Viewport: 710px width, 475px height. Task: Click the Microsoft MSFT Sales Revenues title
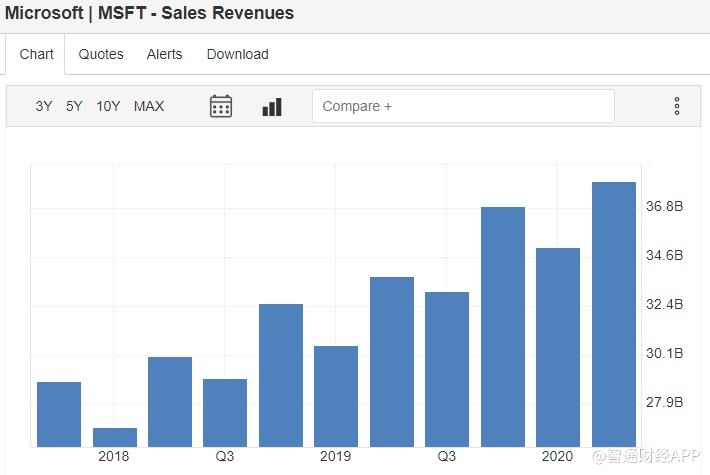tap(150, 13)
